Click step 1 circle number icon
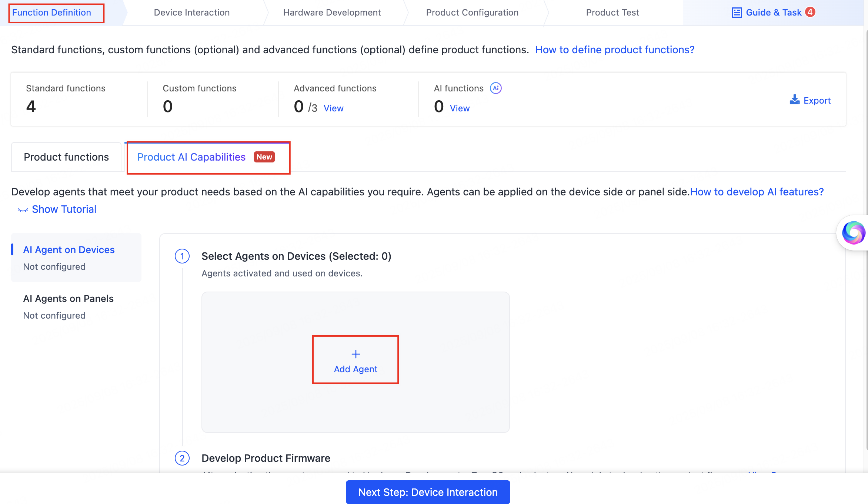 (x=182, y=256)
